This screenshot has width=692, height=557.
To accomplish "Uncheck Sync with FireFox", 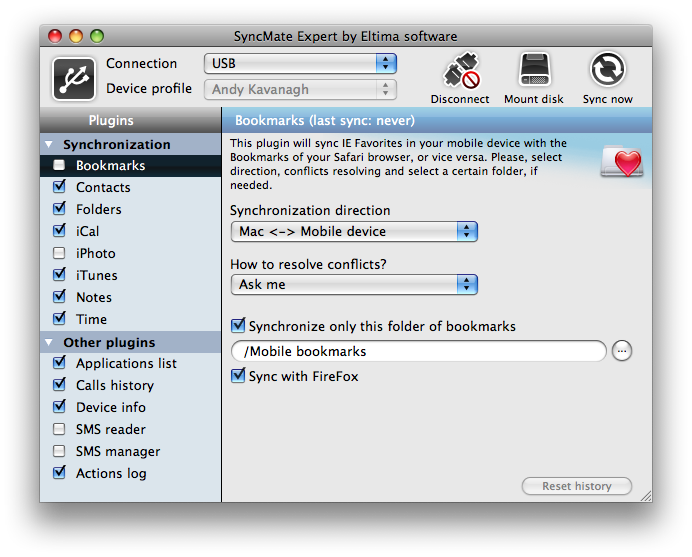I will [x=238, y=376].
